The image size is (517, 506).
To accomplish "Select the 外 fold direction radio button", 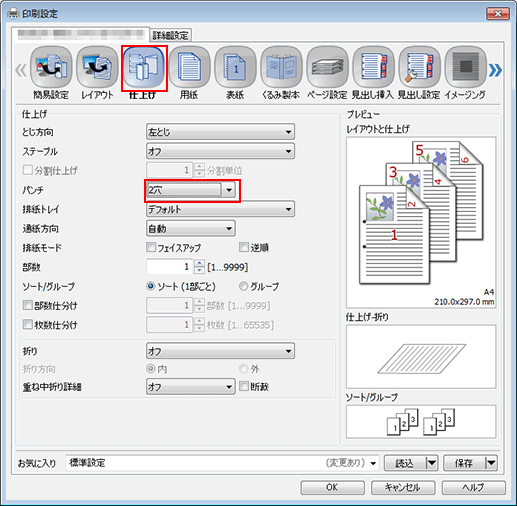I will click(x=244, y=368).
